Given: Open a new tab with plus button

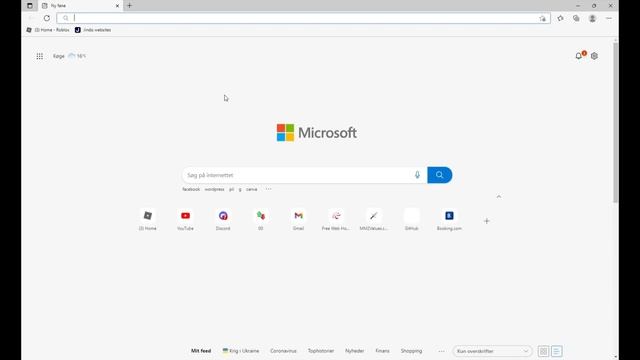Looking at the screenshot, I should tap(129, 6).
